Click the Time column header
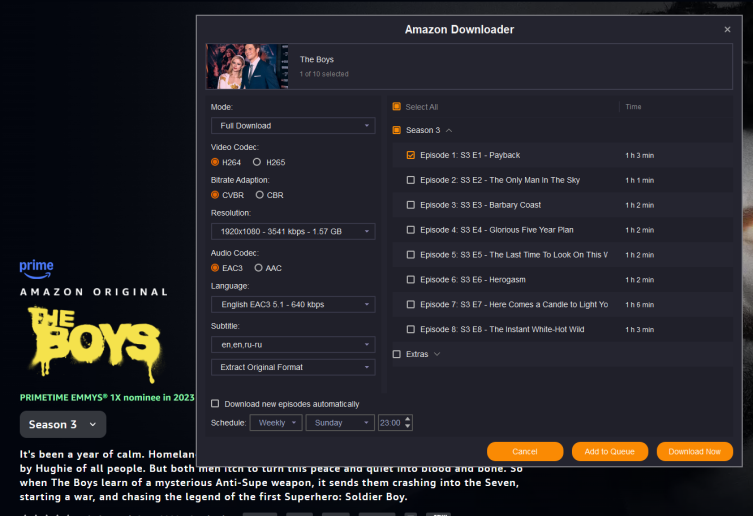The height and width of the screenshot is (516, 753). click(x=633, y=107)
